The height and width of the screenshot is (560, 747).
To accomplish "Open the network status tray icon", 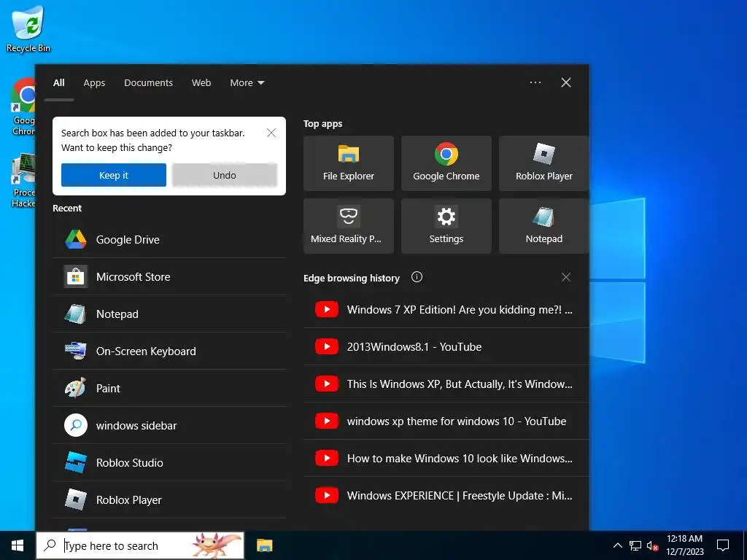I will [x=635, y=545].
